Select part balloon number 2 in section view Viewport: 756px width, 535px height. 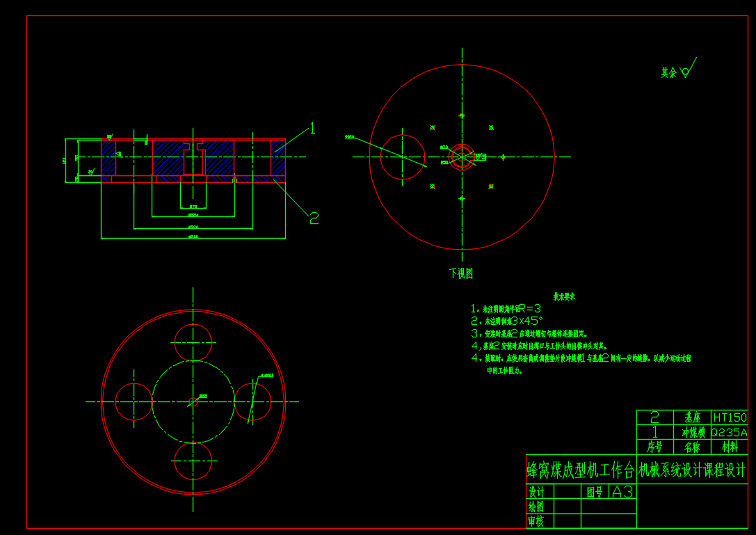coord(314,218)
